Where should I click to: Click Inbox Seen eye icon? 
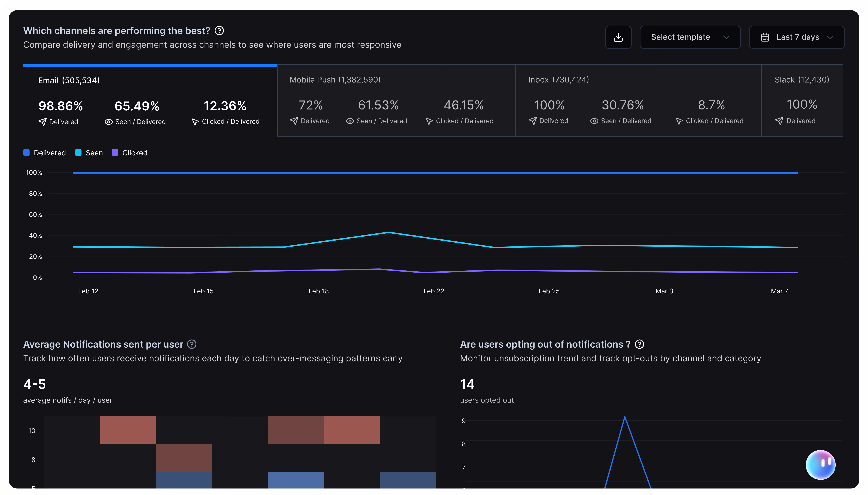[594, 121]
